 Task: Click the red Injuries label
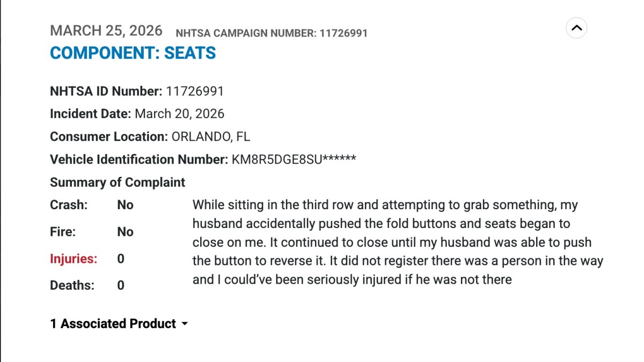[x=74, y=258]
